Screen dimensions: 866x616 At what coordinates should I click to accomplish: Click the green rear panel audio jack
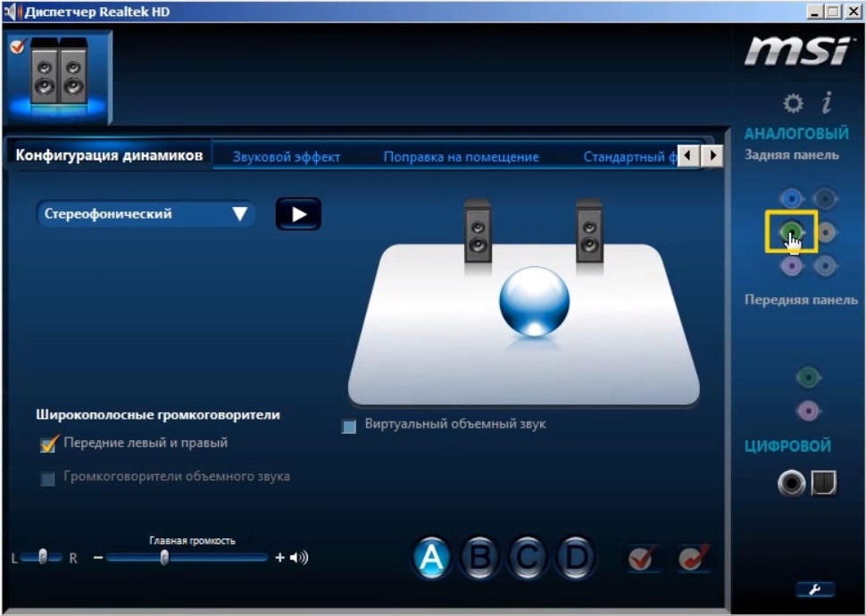(792, 231)
